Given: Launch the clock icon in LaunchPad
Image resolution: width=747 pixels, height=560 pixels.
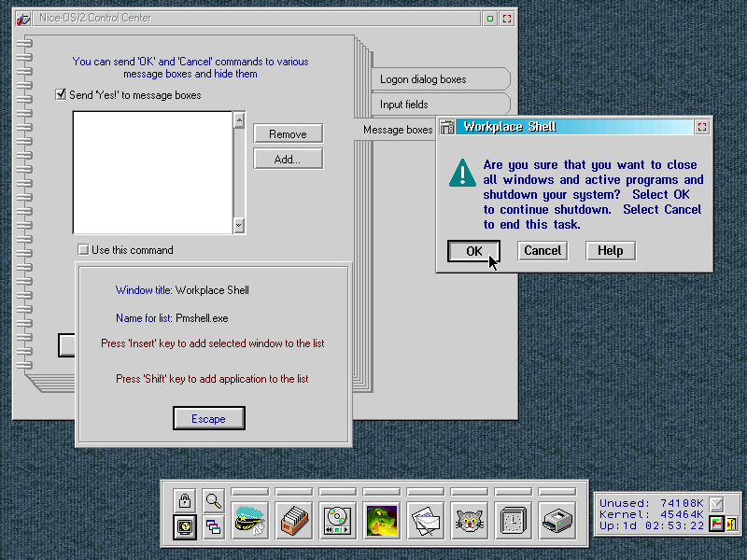Looking at the screenshot, I should click(513, 521).
